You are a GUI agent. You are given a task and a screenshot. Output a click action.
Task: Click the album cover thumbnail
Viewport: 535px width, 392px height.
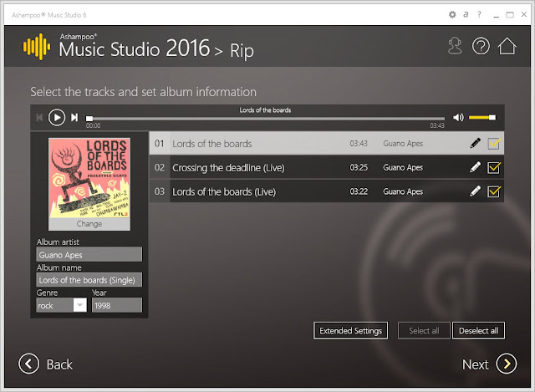(x=89, y=178)
